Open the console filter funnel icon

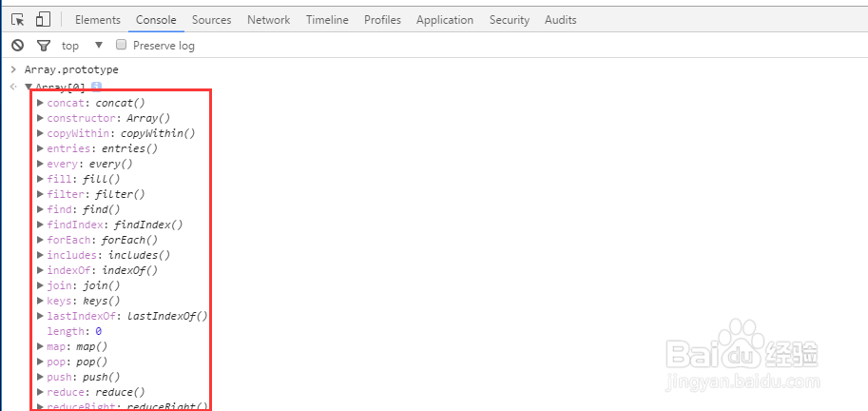pyautogui.click(x=43, y=46)
